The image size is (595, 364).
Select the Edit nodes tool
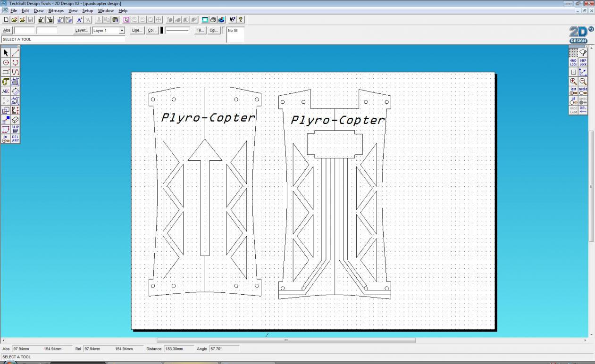pyautogui.click(x=6, y=129)
